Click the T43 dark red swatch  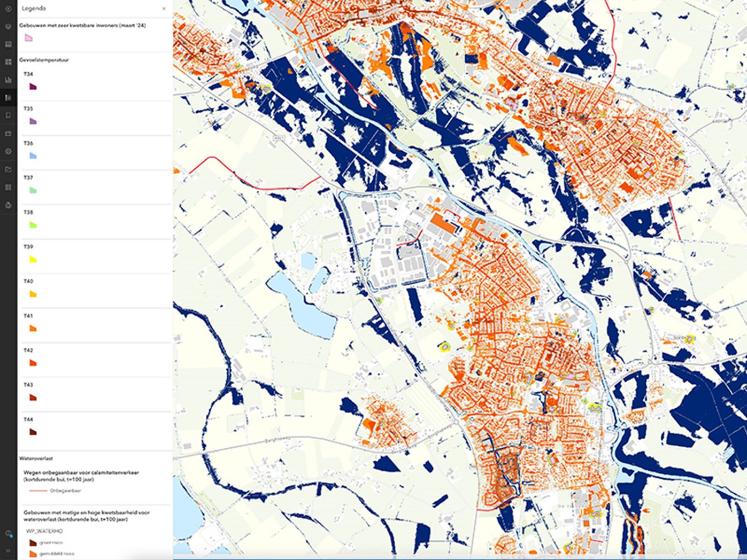[x=33, y=398]
